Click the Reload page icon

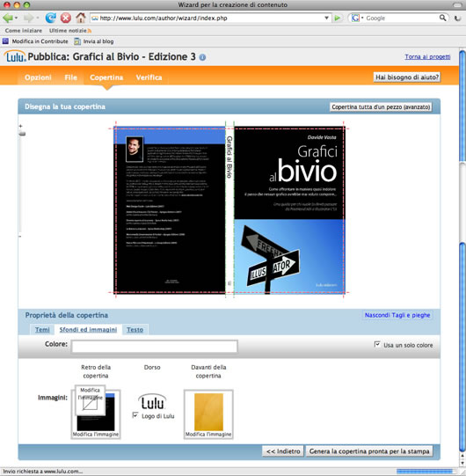tap(50, 18)
